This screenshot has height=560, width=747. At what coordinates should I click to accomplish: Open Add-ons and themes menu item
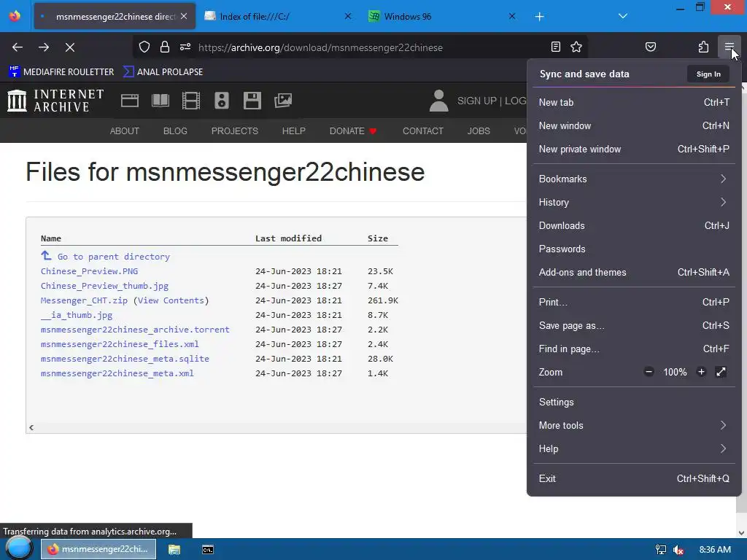point(634,273)
